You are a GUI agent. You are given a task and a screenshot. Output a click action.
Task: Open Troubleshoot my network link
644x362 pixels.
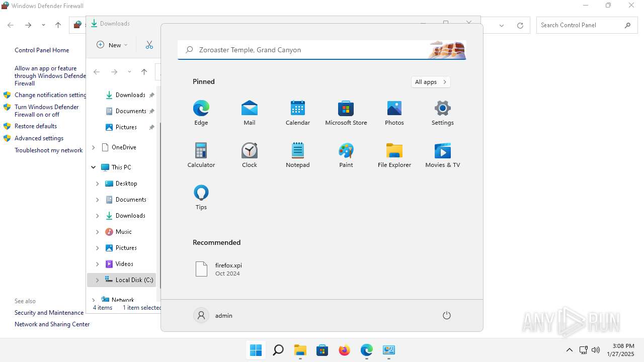pyautogui.click(x=48, y=150)
